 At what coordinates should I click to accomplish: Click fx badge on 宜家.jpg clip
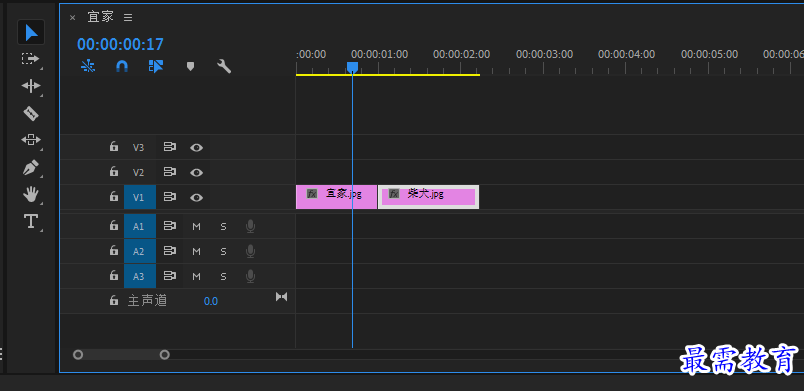312,194
